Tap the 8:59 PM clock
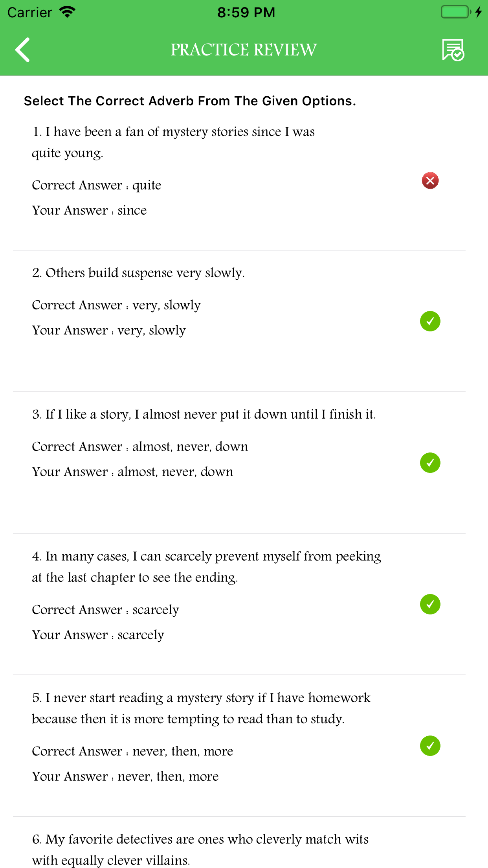The width and height of the screenshot is (488, 868). (246, 12)
